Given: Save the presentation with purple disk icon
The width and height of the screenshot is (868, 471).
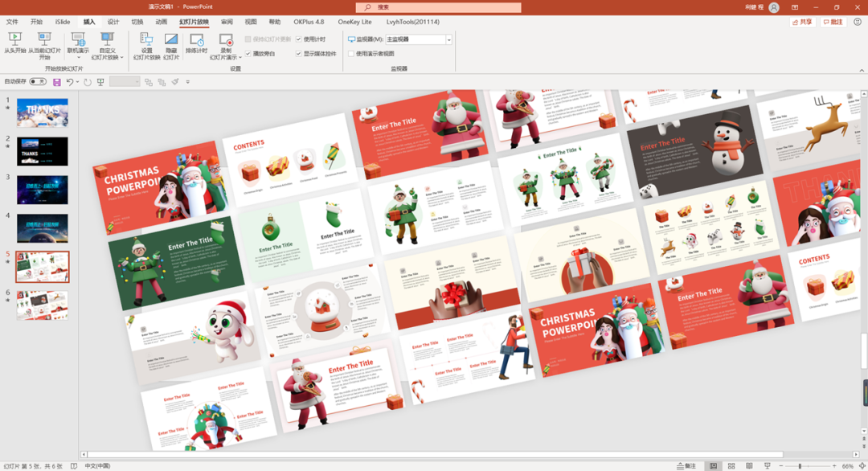Looking at the screenshot, I should click(56, 82).
